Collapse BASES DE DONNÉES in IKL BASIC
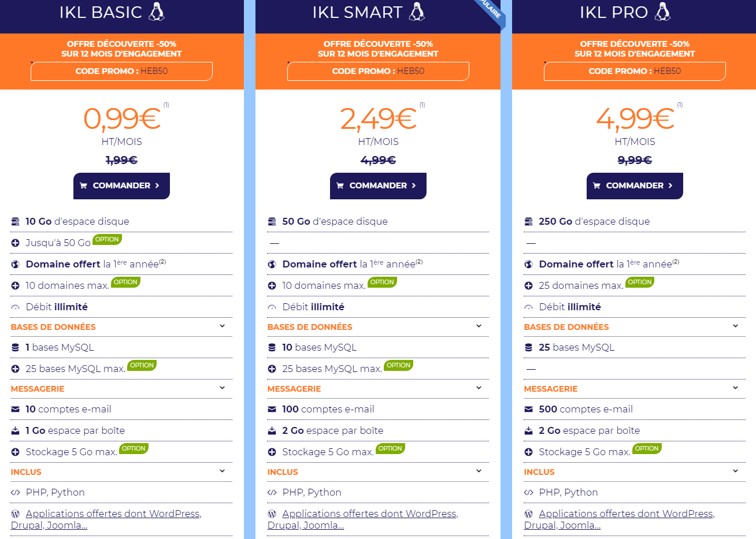Viewport: 756px width, 539px height. click(x=223, y=326)
